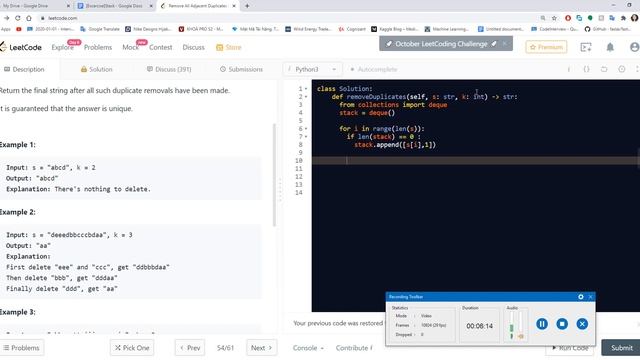Click the red Opera-style extension icon
The image size is (640, 360).
click(x=568, y=18)
